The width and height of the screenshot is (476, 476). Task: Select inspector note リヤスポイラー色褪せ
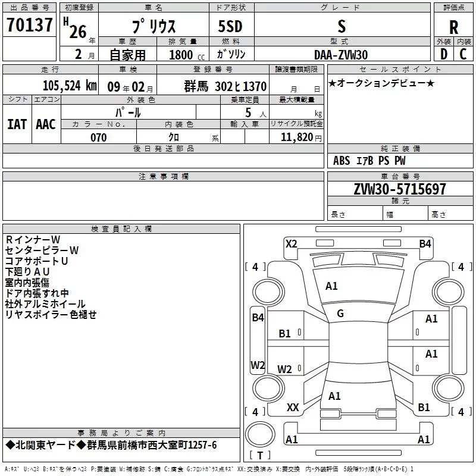51,315
